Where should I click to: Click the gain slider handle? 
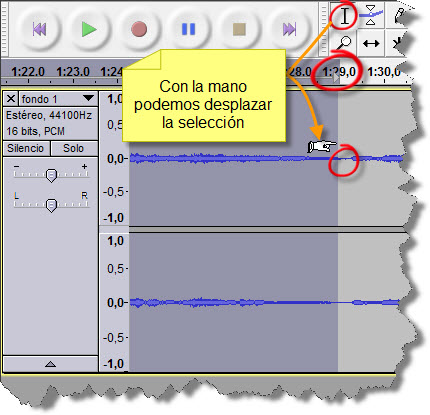click(x=51, y=175)
